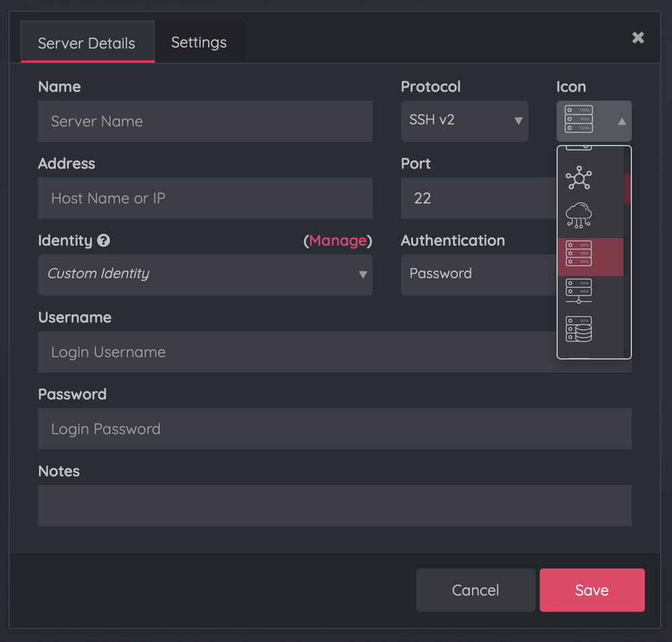The image size is (672, 642).
Task: Choose the database server icon
Action: click(x=579, y=329)
